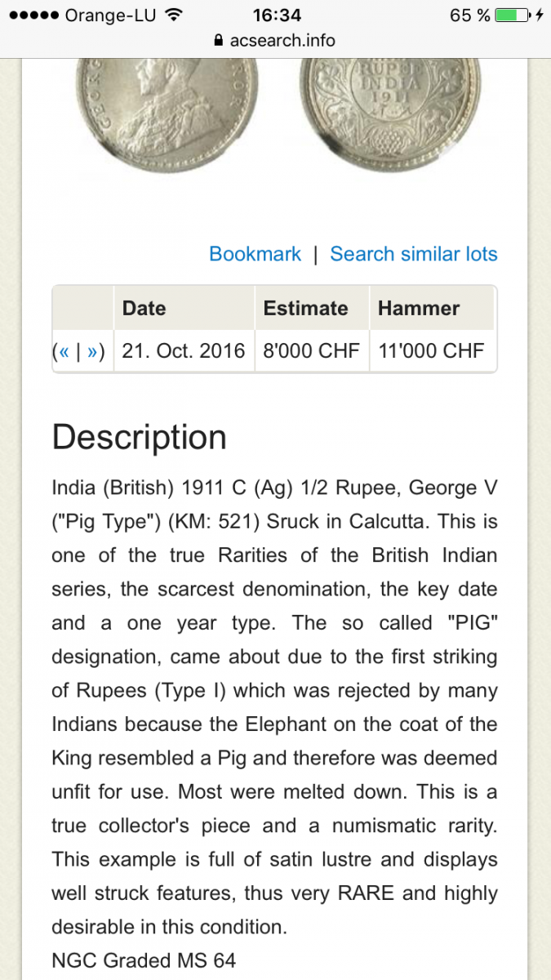Go to next lot with » arrow
The width and height of the screenshot is (551, 980).
(94, 351)
